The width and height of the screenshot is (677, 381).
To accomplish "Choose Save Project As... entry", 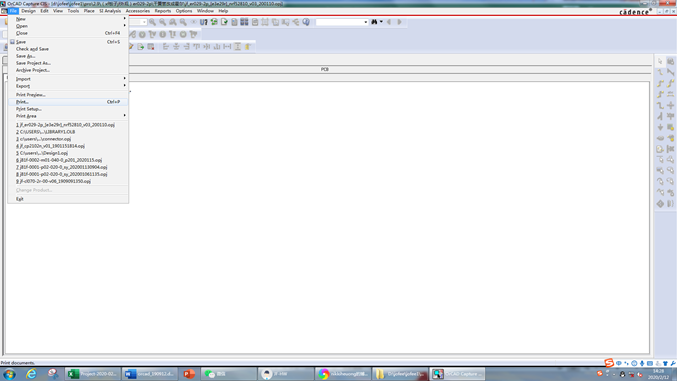I will click(x=68, y=63).
